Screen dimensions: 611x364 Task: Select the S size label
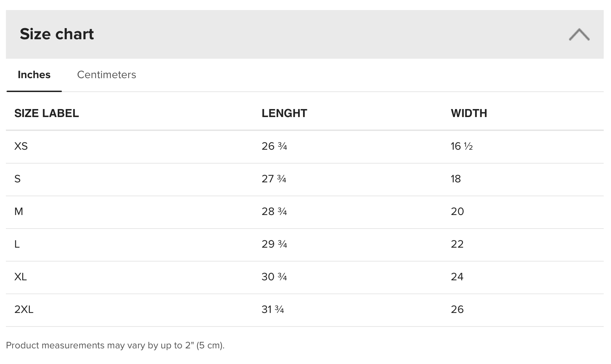pyautogui.click(x=17, y=179)
